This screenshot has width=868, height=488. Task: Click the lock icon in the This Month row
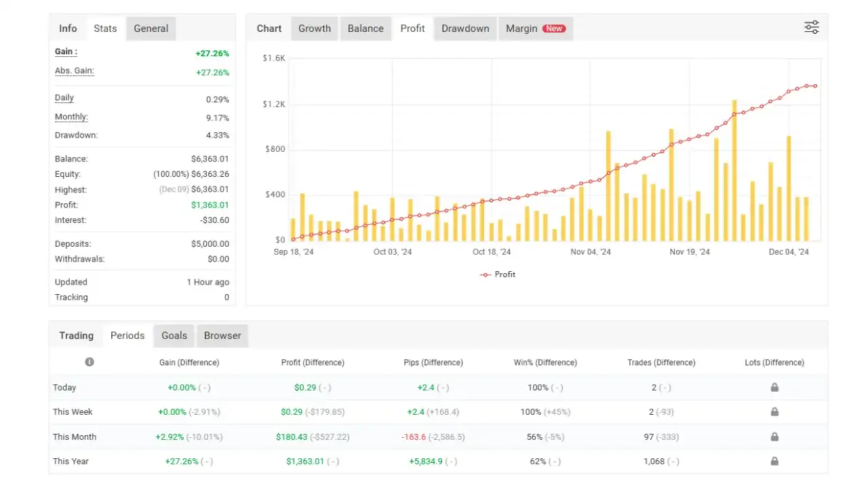click(x=774, y=436)
